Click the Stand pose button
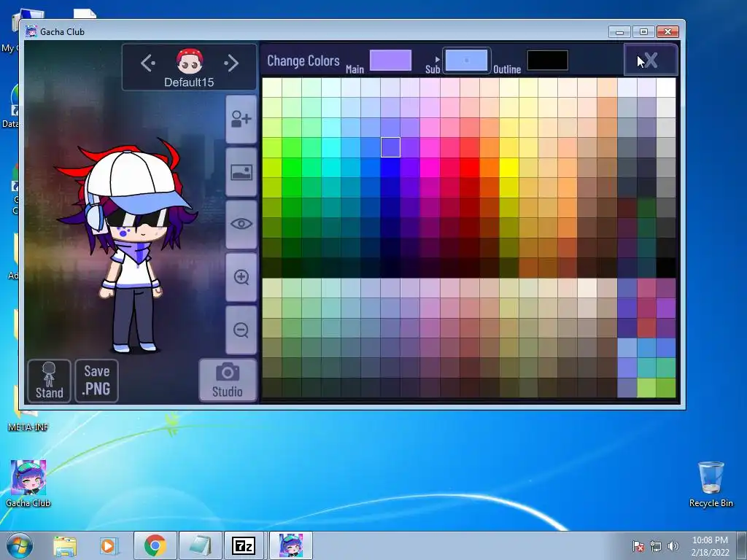This screenshot has height=560, width=747. 49,381
